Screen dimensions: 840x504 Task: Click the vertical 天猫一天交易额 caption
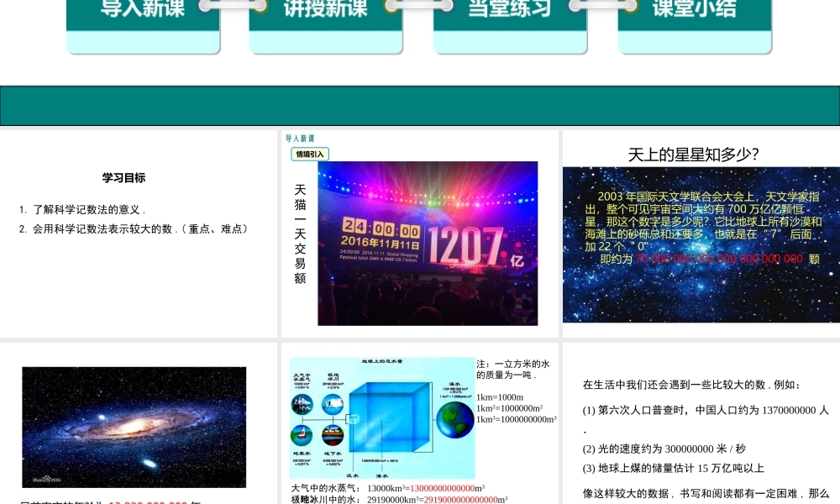point(300,234)
